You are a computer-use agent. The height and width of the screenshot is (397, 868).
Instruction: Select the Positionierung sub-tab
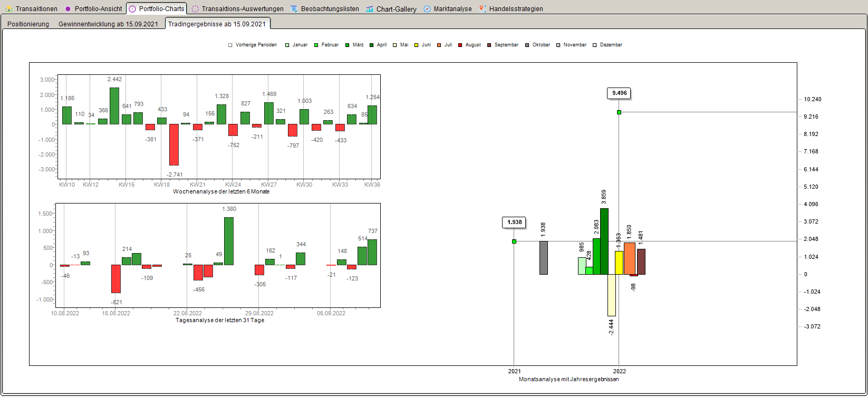tap(28, 24)
